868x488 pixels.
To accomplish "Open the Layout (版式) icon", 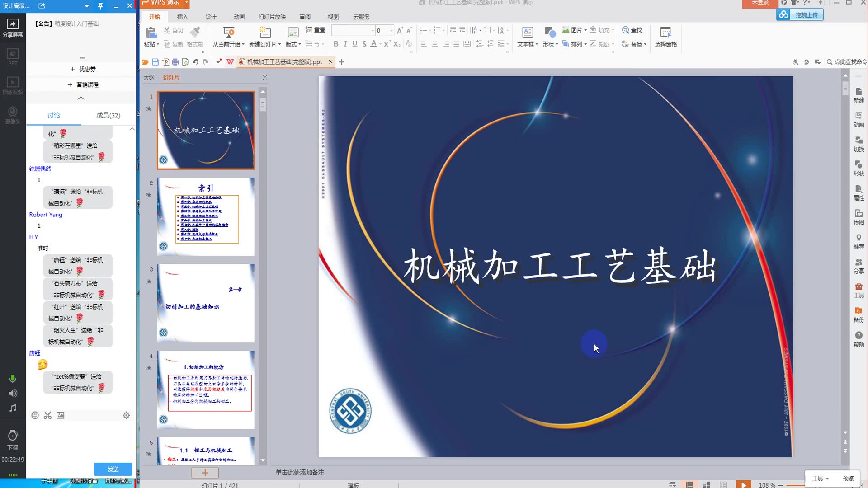I will 293,32.
